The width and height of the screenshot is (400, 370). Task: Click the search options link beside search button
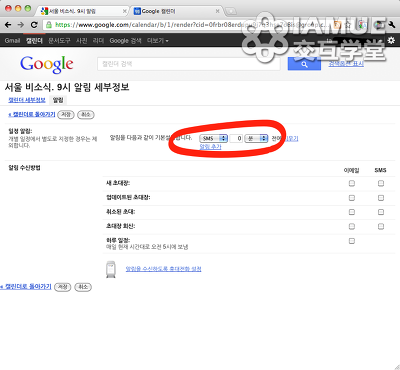click(346, 64)
